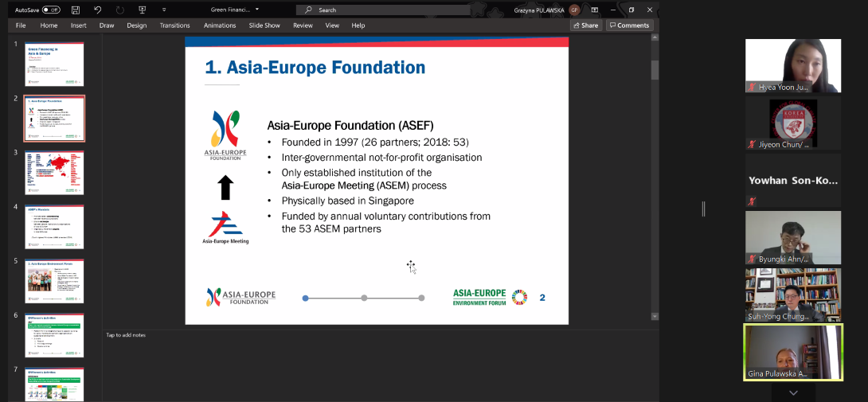Image resolution: width=868 pixels, height=402 pixels.
Task: Show more participants with down chevron
Action: click(x=792, y=393)
